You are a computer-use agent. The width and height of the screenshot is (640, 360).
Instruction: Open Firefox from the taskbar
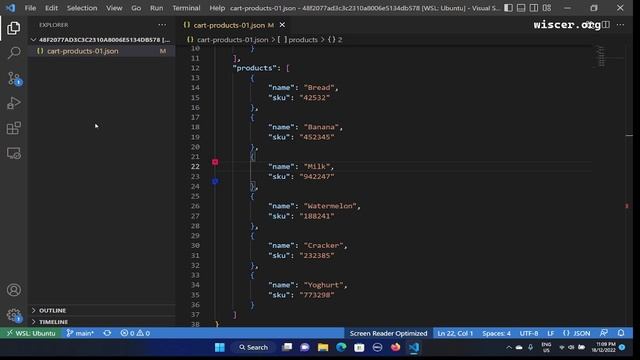[395, 347]
